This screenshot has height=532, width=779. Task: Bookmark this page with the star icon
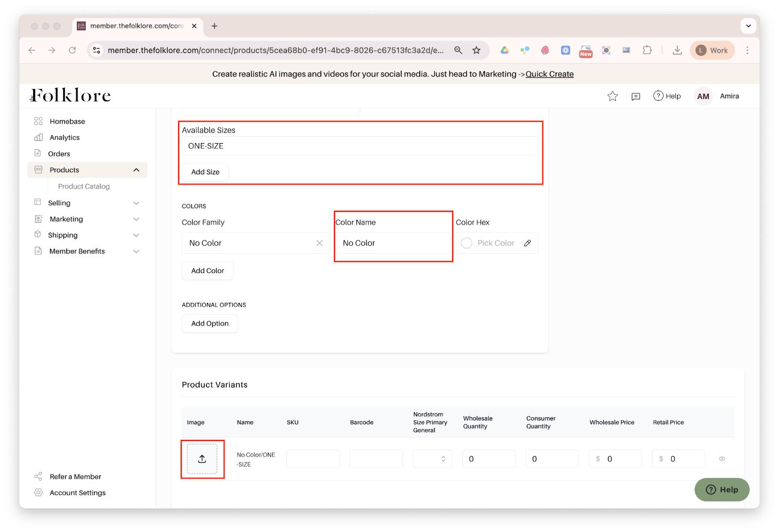tap(476, 50)
